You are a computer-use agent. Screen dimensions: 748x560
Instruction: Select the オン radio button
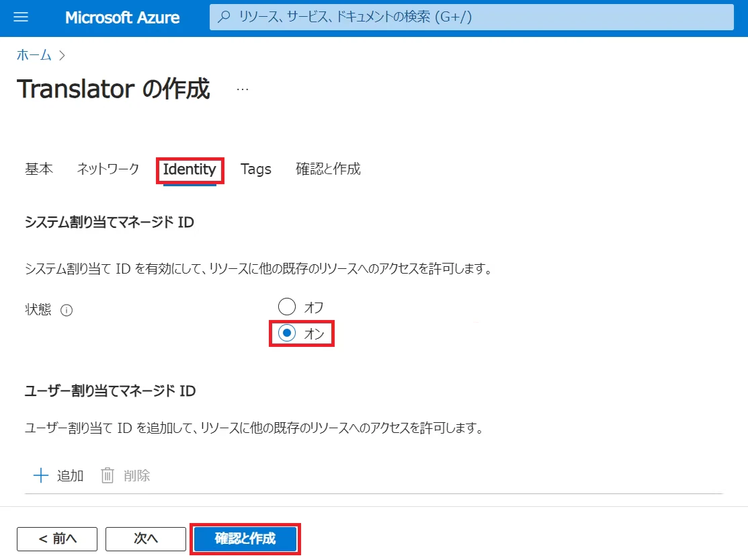pos(287,333)
